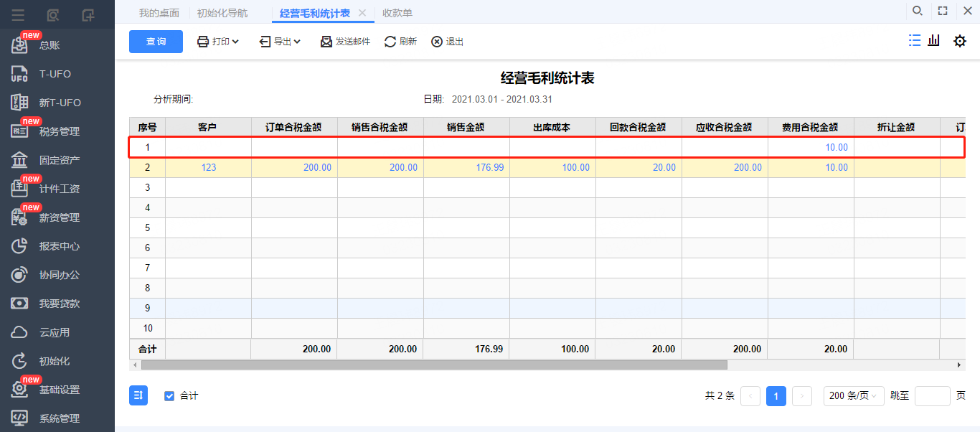
Task: Open 税务管理 module
Action: [59, 131]
